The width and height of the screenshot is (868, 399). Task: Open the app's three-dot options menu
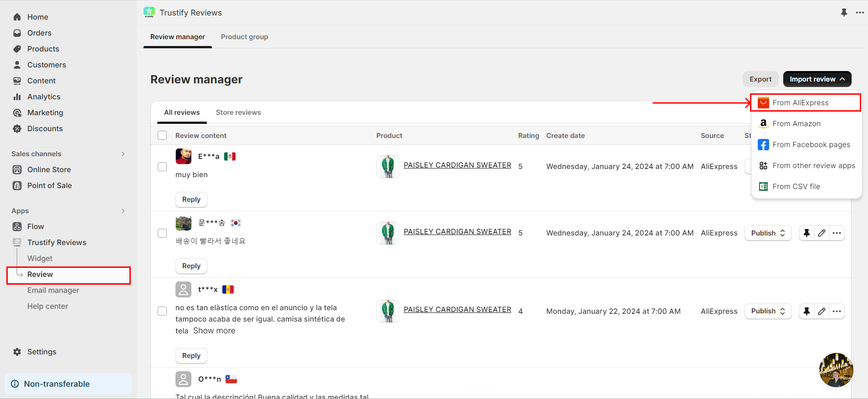pos(860,13)
